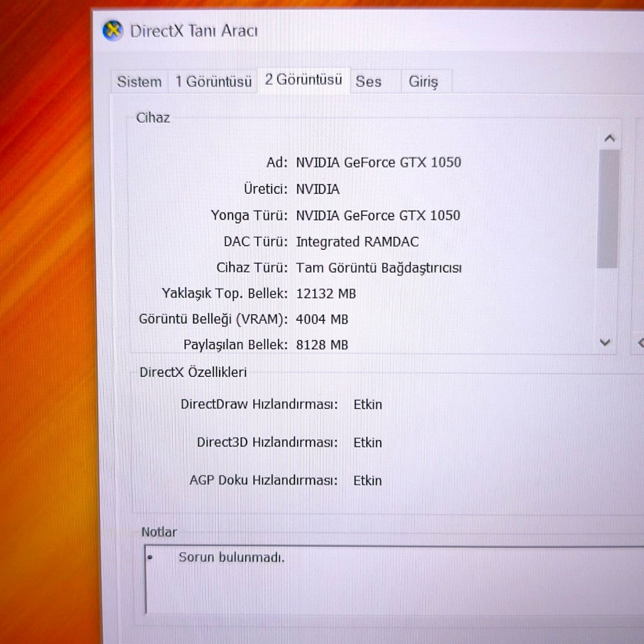This screenshot has height=644, width=644.
Task: Select the 2 Görüntüsü tab
Action: tap(304, 80)
